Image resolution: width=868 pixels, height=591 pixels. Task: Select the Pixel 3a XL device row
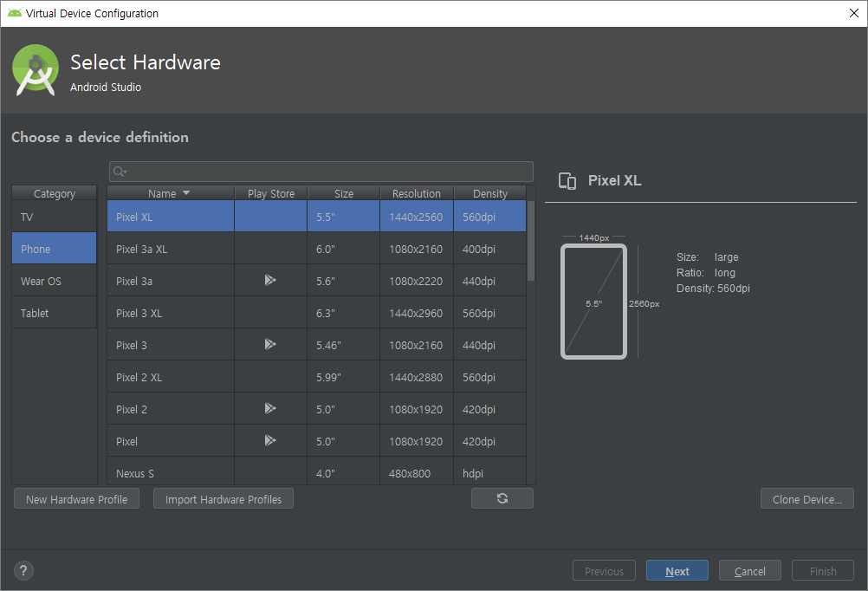317,249
